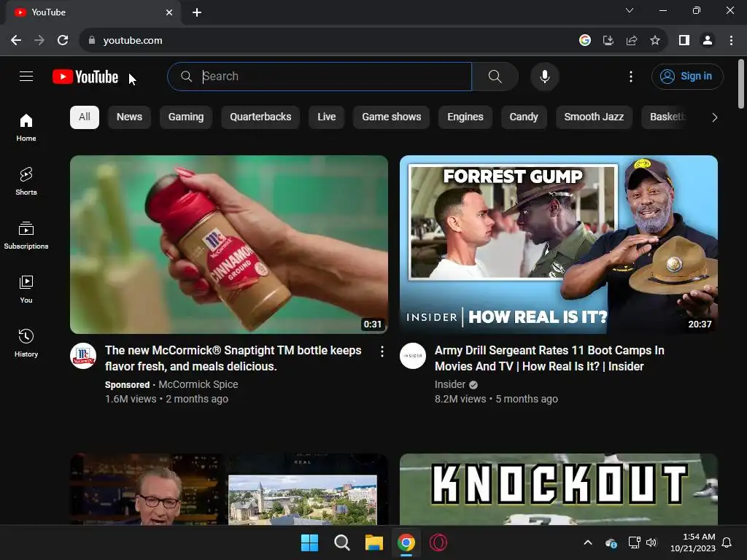The image size is (747, 560).
Task: Go to Home in sidebar
Action: pos(26,128)
